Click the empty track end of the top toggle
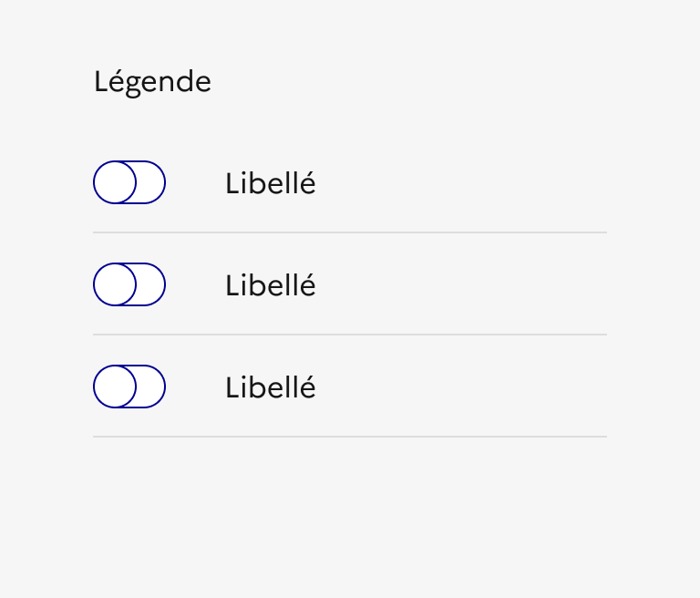This screenshot has width=700, height=598. pos(152,182)
